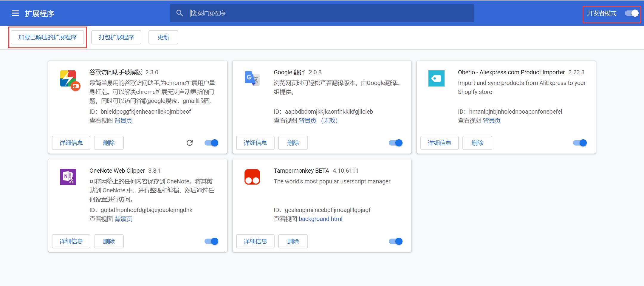Open 背景页 link of Oberlo
644x286 pixels.
coord(492,120)
